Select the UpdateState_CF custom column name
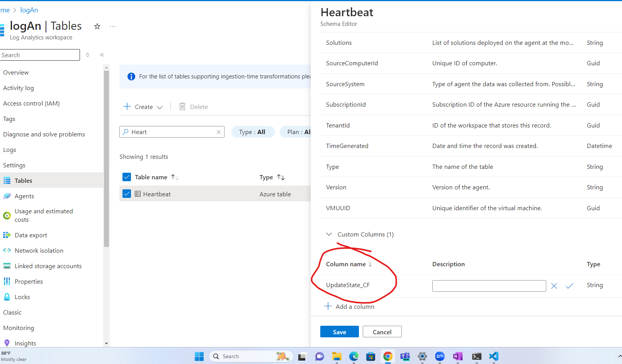 348,285
